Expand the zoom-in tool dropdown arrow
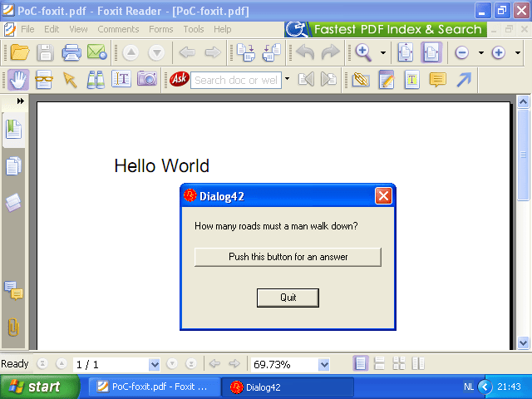This screenshot has width=532, height=399. (383, 52)
